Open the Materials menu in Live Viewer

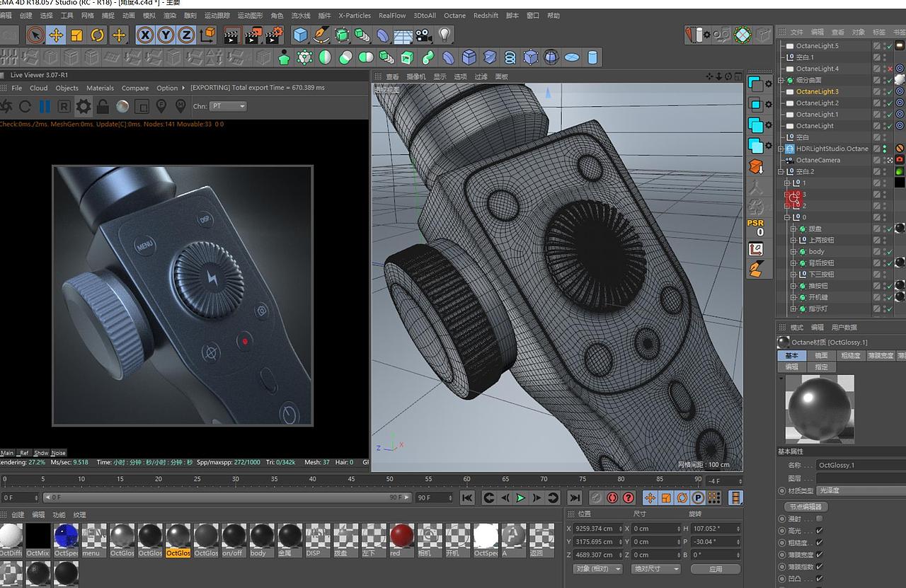coord(100,88)
